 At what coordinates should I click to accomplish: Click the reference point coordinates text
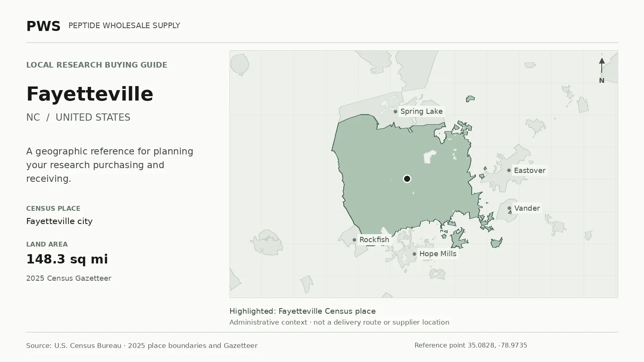(471, 345)
